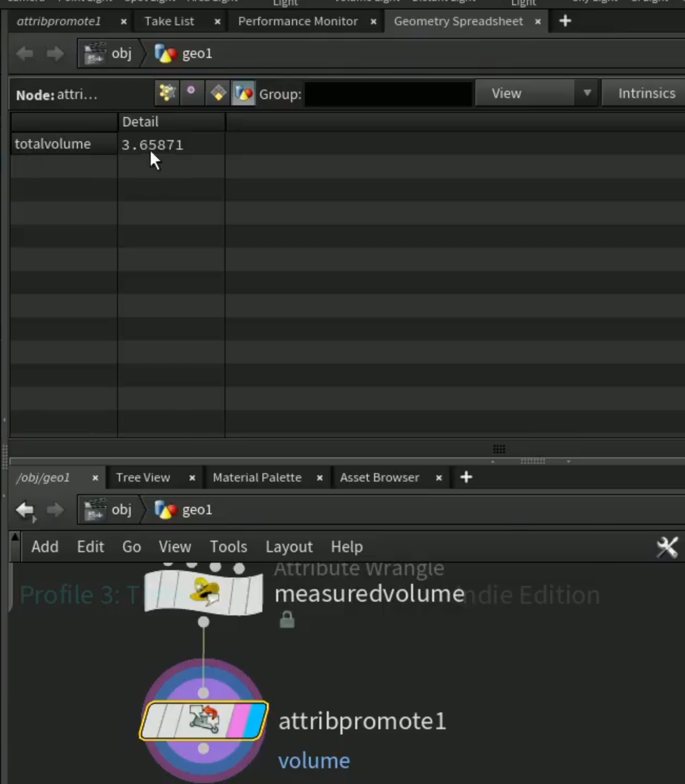
Task: Click geo1 in upper pane path bar
Action: tap(184, 53)
